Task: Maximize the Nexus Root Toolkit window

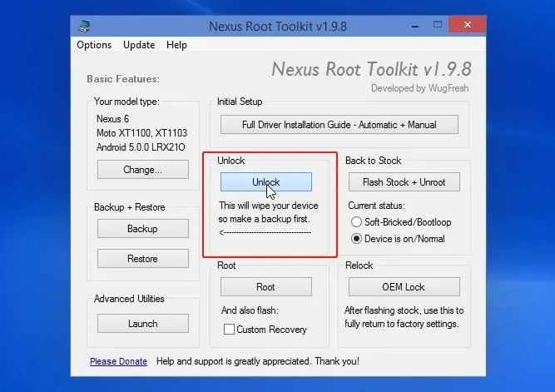Action: (438, 25)
